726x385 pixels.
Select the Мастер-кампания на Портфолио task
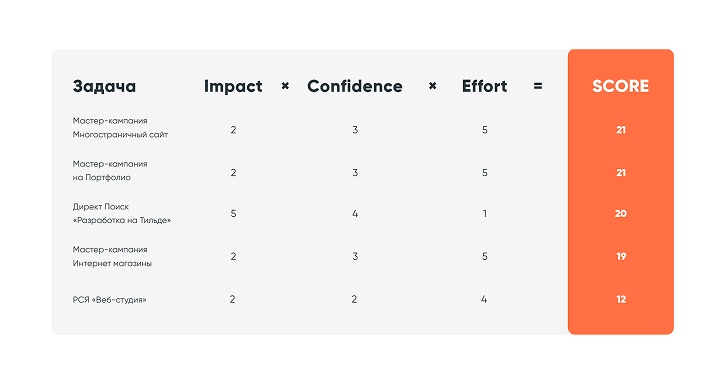click(x=110, y=171)
